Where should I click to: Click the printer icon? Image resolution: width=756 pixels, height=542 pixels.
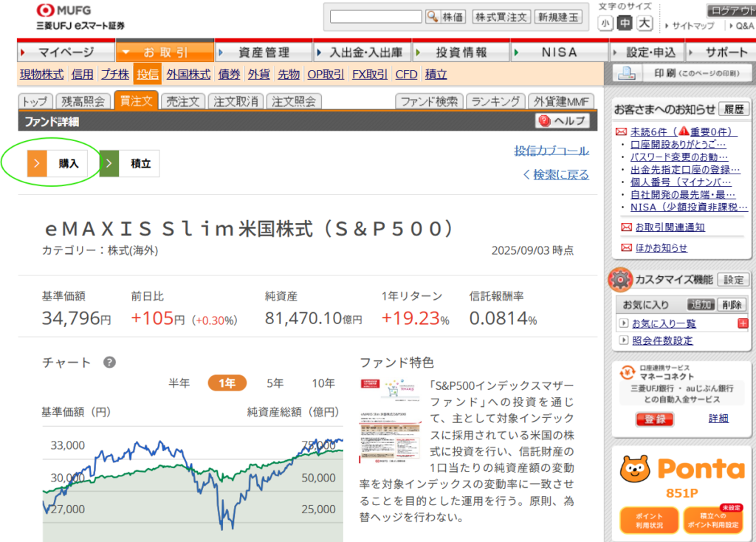626,73
